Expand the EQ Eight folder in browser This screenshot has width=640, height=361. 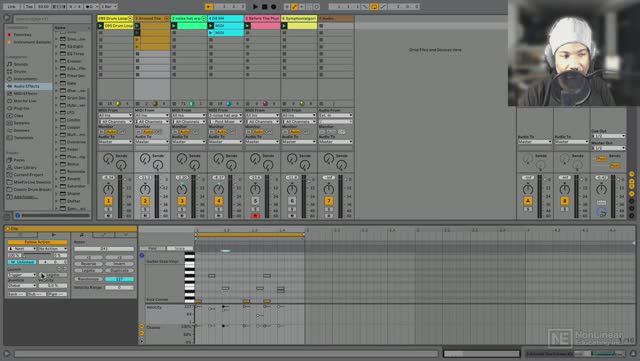click(56, 47)
